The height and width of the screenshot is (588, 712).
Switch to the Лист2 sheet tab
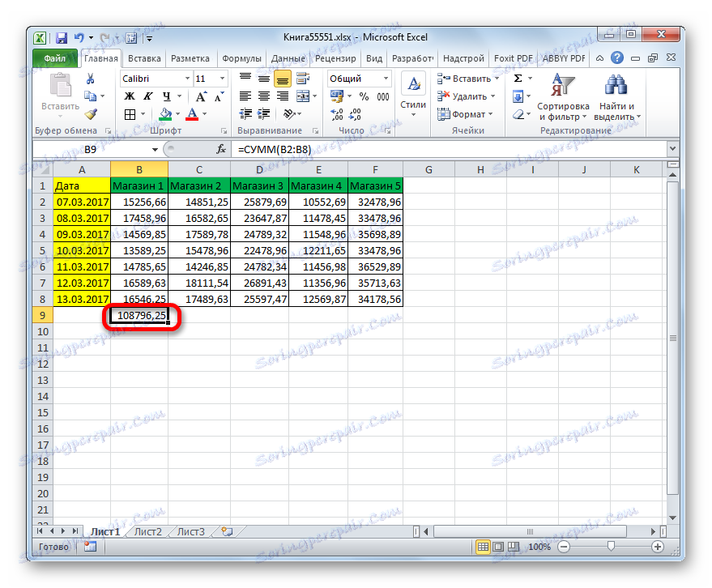[x=147, y=531]
